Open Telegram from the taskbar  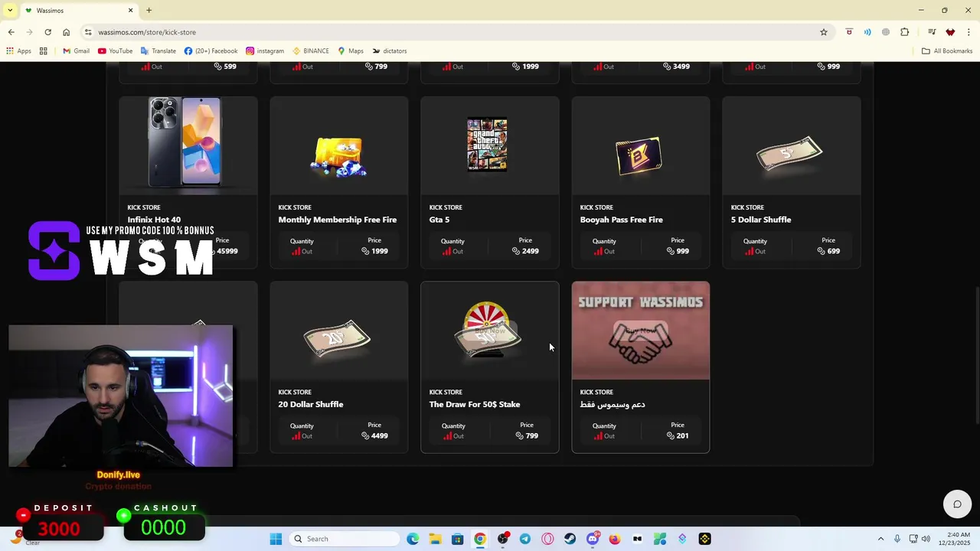524,539
